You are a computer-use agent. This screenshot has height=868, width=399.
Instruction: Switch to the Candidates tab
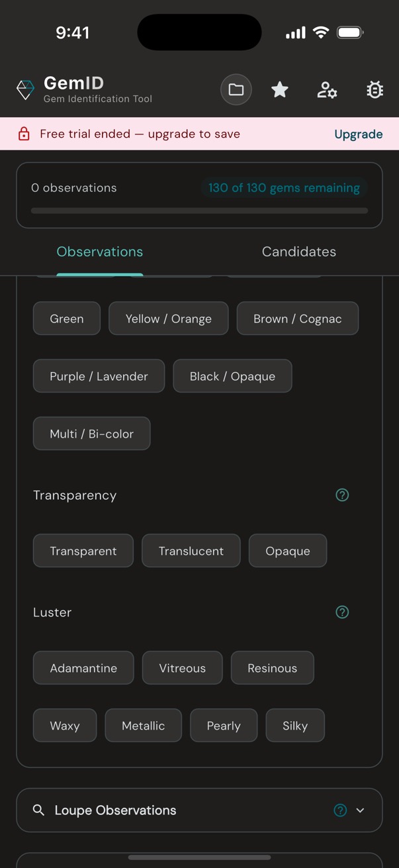[x=298, y=252]
